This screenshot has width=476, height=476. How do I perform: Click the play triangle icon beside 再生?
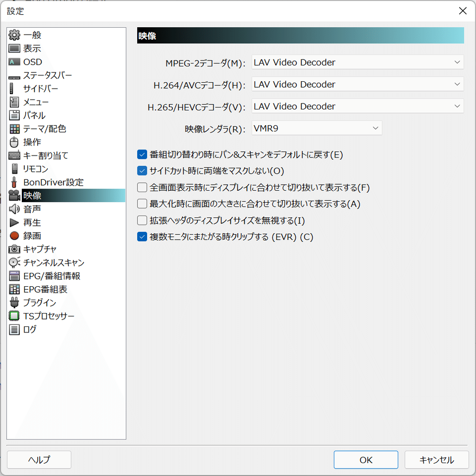pos(14,222)
